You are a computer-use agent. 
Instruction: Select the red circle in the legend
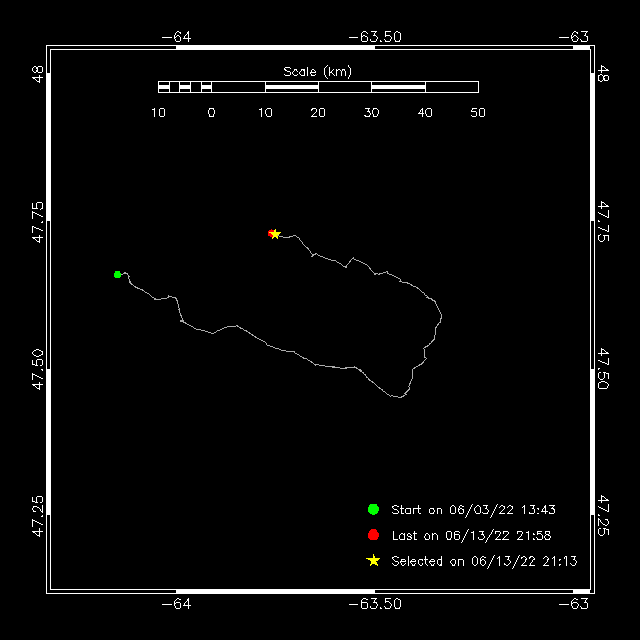click(373, 535)
